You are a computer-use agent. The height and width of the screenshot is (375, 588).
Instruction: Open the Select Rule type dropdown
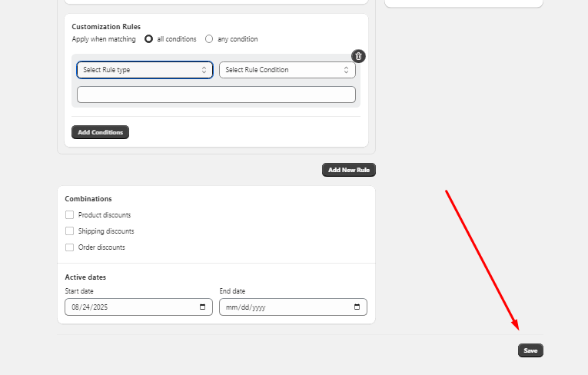pos(145,70)
